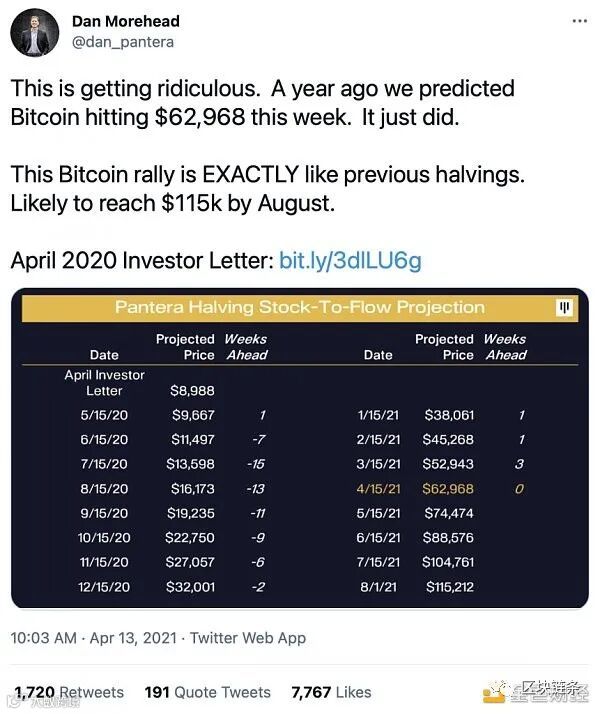This screenshot has height=714, width=600.
Task: Open the tweet's three-dot More menu
Action: coord(579,19)
